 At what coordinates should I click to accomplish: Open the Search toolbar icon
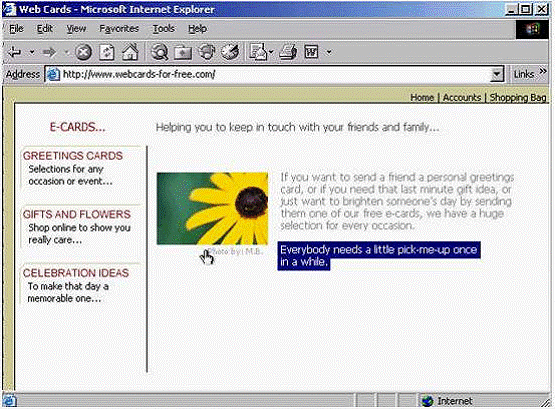pos(159,52)
